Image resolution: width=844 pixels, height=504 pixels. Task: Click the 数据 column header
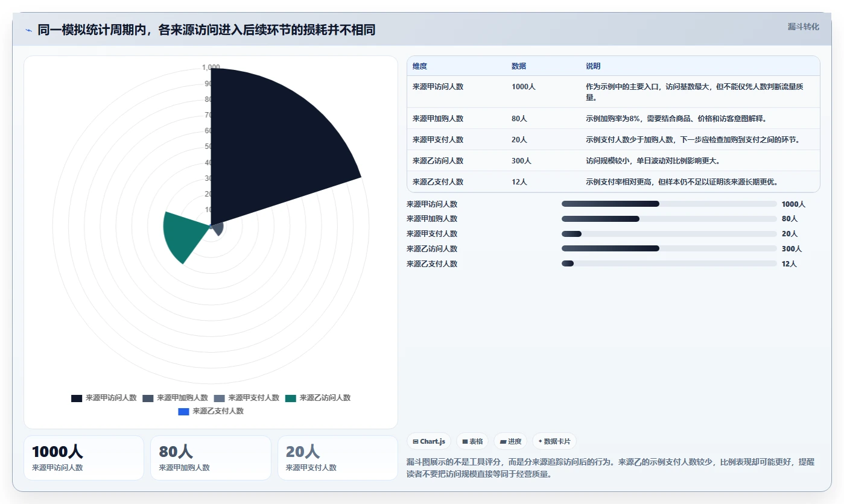coord(519,66)
